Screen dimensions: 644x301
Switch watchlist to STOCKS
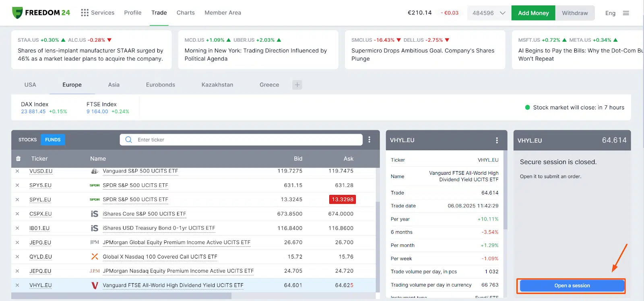pos(27,140)
